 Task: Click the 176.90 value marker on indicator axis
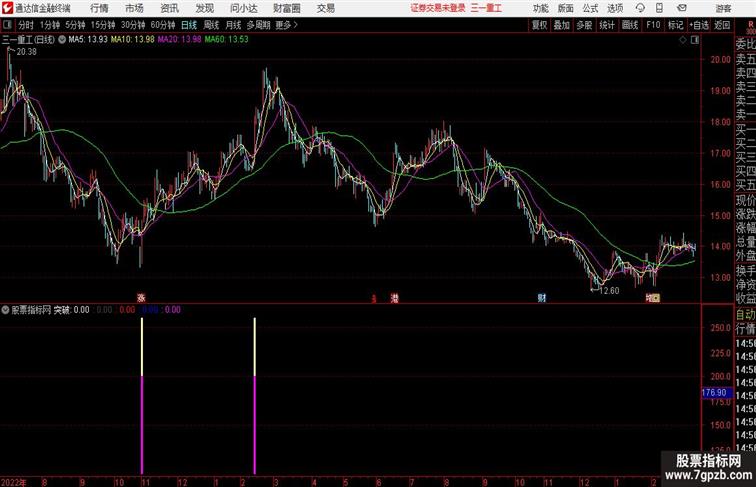point(716,393)
